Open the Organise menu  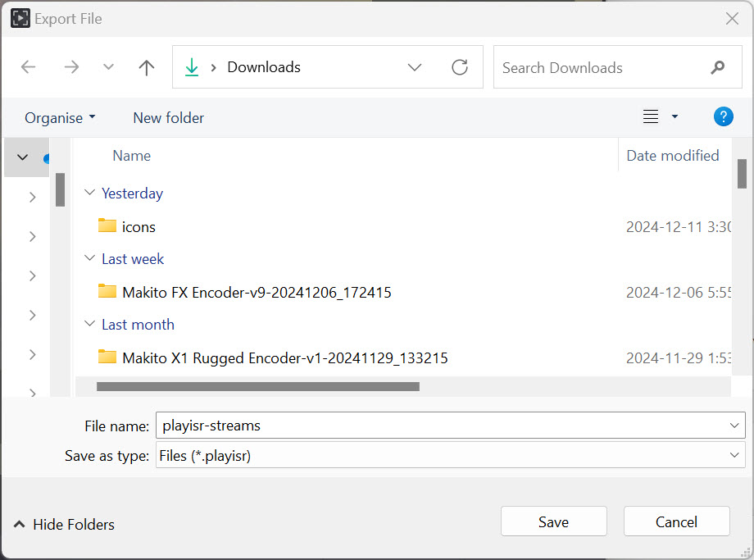60,117
